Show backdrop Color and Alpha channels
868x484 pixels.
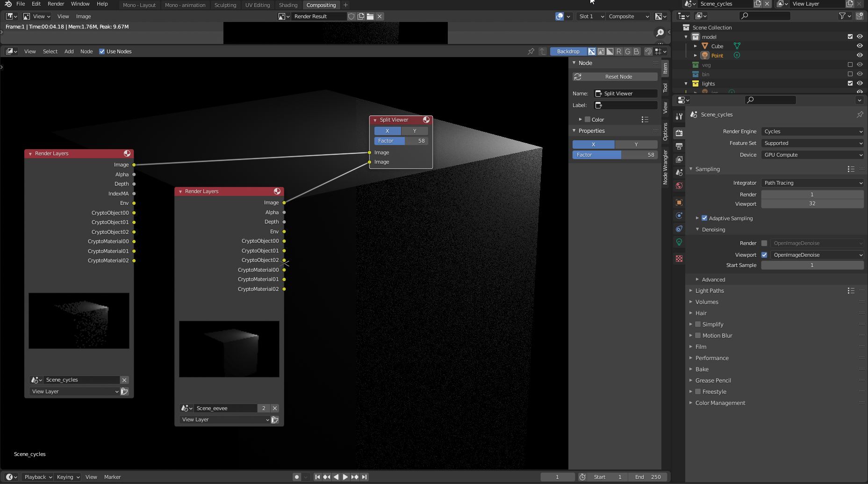tap(592, 51)
